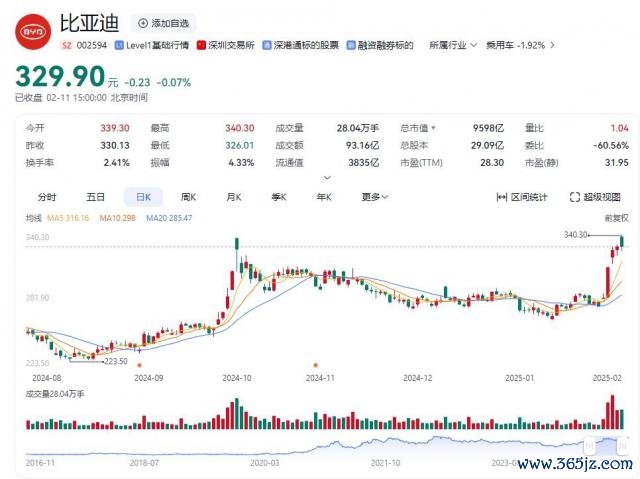Click the MA20 285.47 indicator label

tap(169, 218)
